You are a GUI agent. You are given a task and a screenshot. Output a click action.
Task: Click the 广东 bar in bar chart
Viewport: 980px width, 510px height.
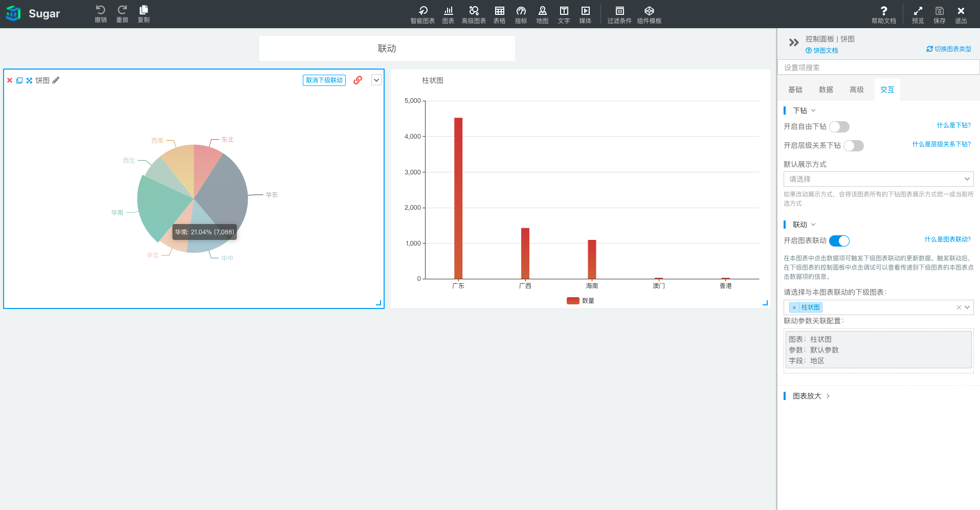(x=458, y=198)
